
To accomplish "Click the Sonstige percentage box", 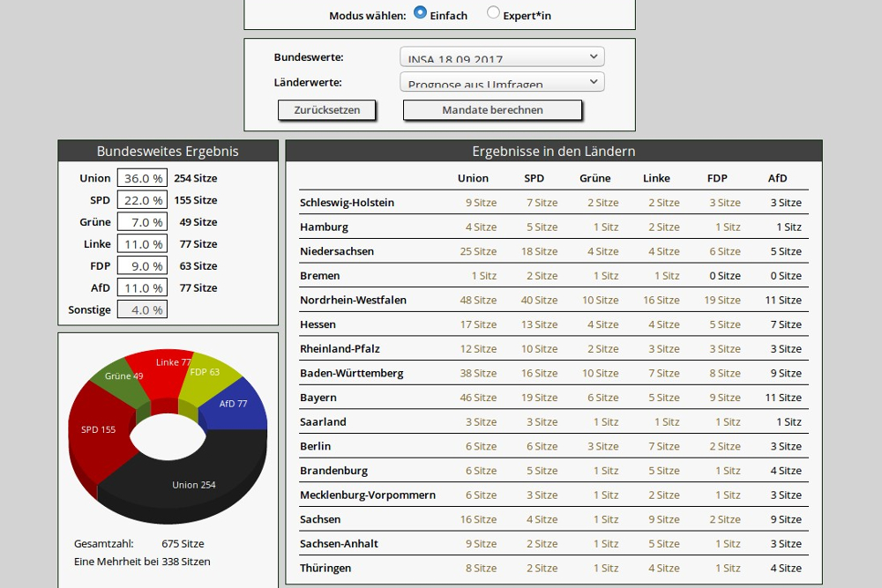I will click(x=142, y=310).
